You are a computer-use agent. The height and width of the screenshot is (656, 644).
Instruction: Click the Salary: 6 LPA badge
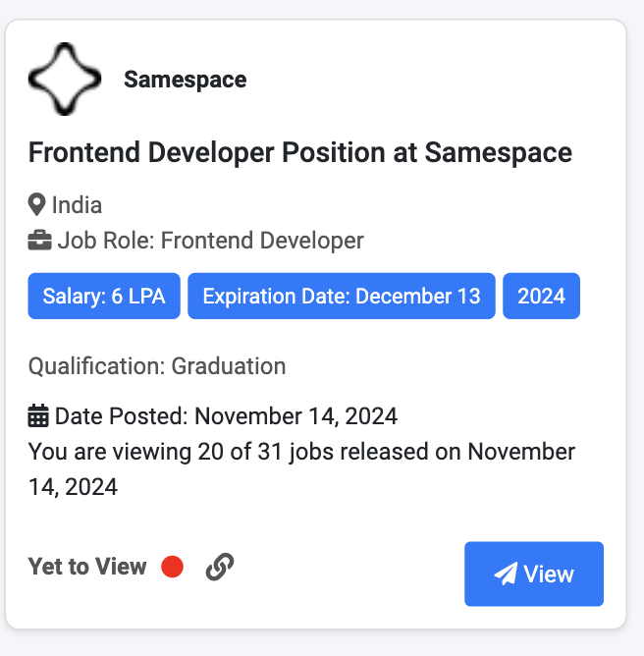(104, 297)
